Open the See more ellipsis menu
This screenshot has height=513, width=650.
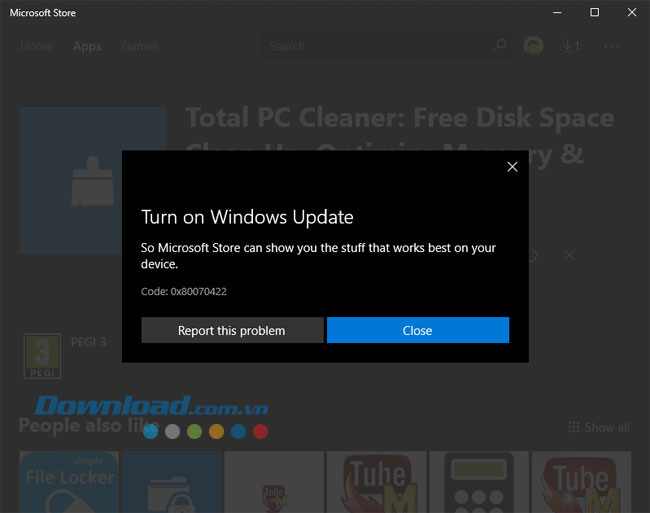point(611,46)
